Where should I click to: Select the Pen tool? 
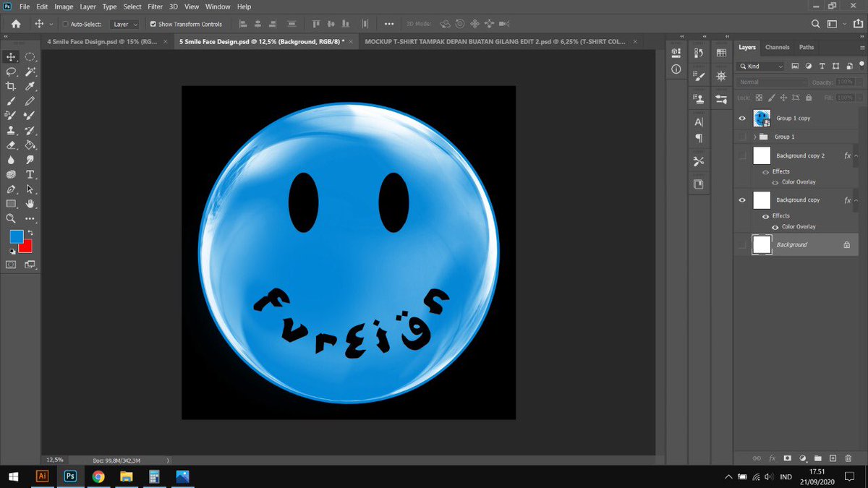click(x=11, y=189)
